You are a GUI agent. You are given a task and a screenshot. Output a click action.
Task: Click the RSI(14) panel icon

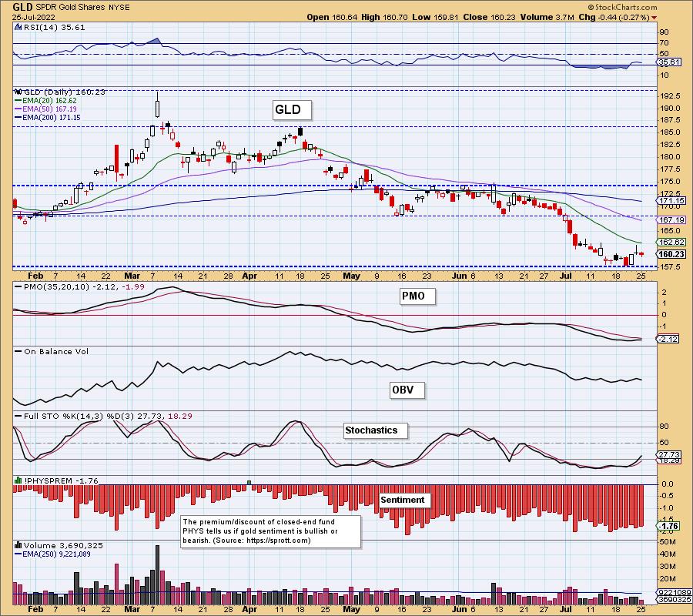click(x=18, y=28)
